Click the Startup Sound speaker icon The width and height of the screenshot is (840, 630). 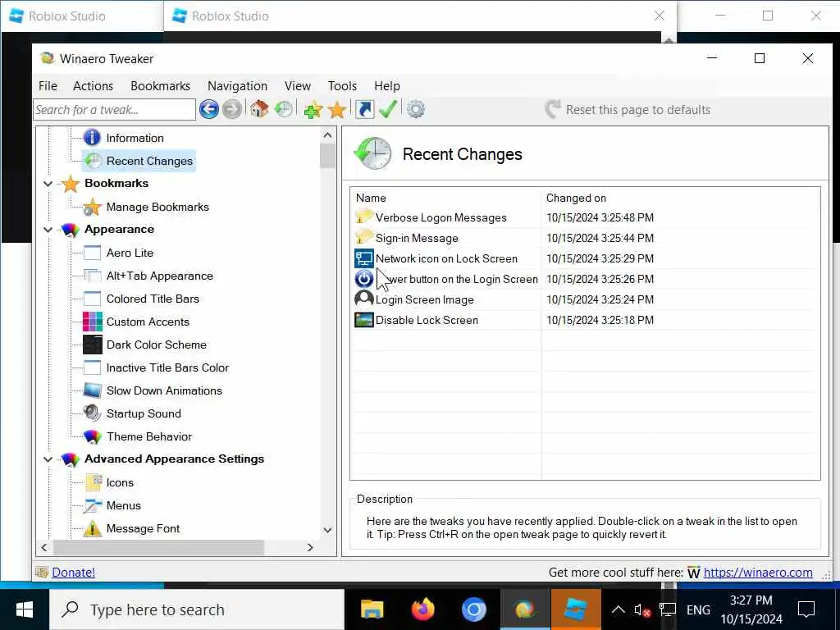[92, 413]
